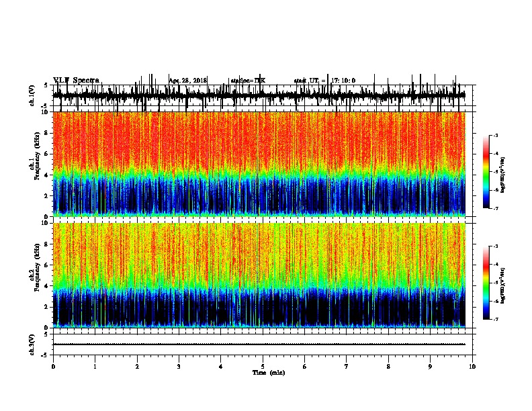
Task: Click the time-axis tick label '6'
Action: click(x=304, y=367)
